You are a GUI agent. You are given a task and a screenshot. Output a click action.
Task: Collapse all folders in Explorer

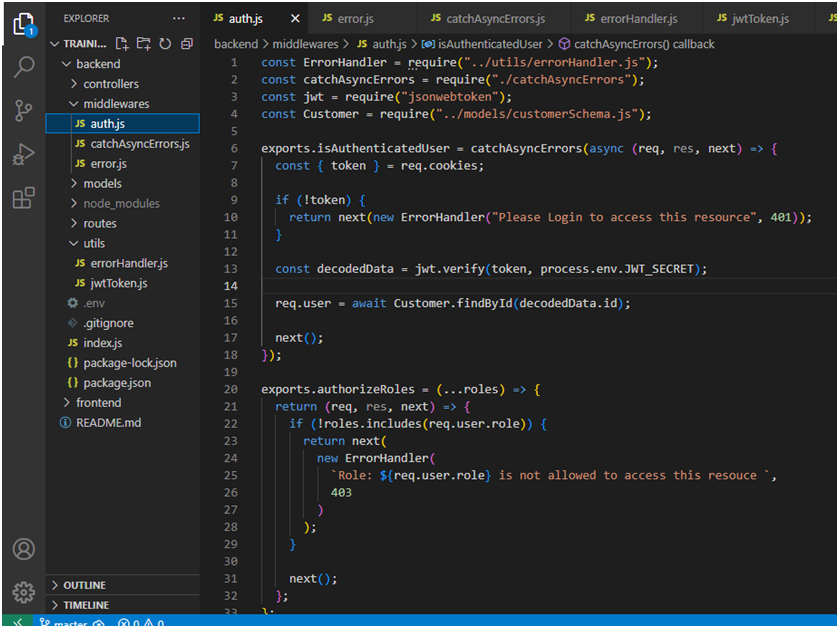(x=187, y=44)
